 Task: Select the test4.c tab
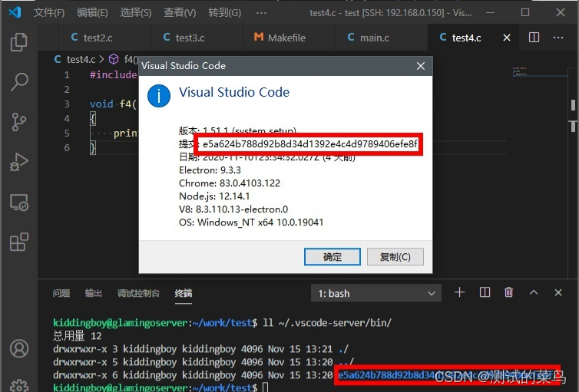(466, 38)
